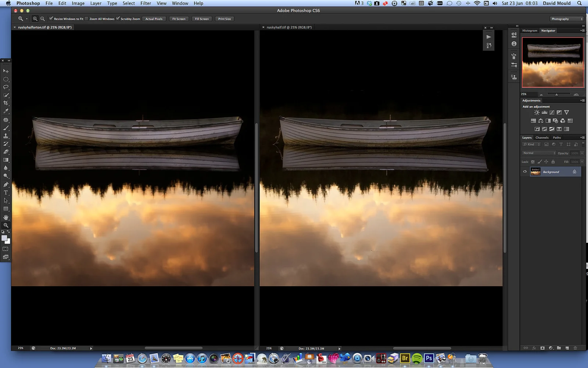Click the Print Size button
Viewport: 588px width, 368px height.
point(225,19)
